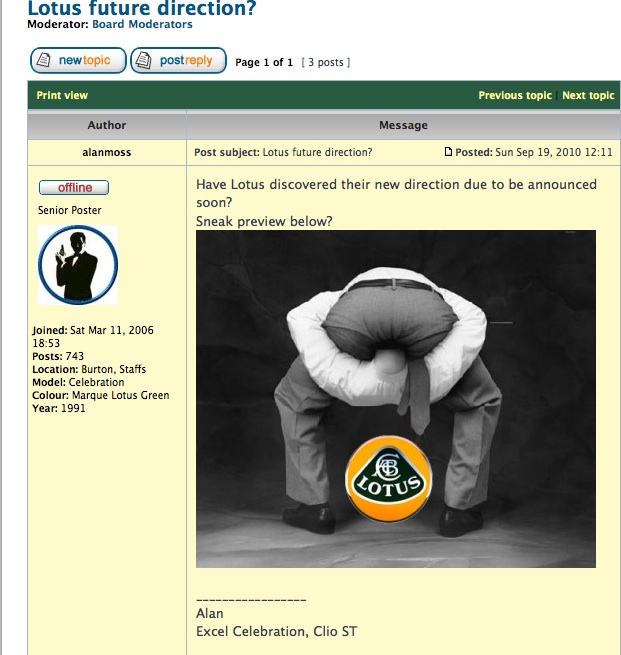Click the Colour: Marque Lotus Green line
The width and height of the screenshot is (621, 655).
click(x=101, y=395)
